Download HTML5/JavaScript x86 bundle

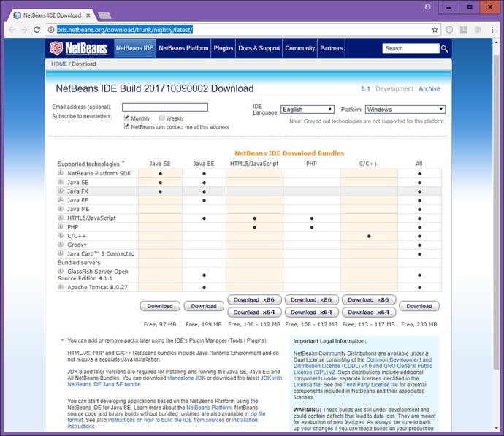click(x=254, y=299)
